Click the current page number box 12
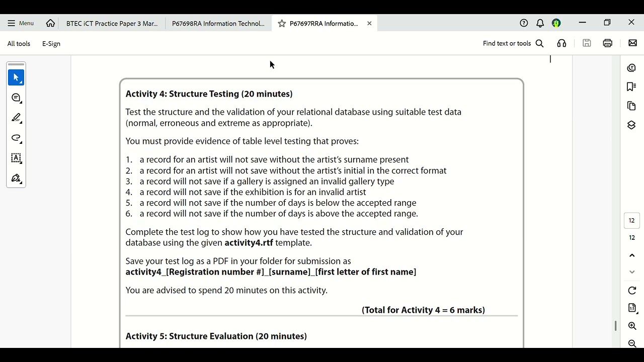Screen dimensions: 644x362 tap(632, 220)
